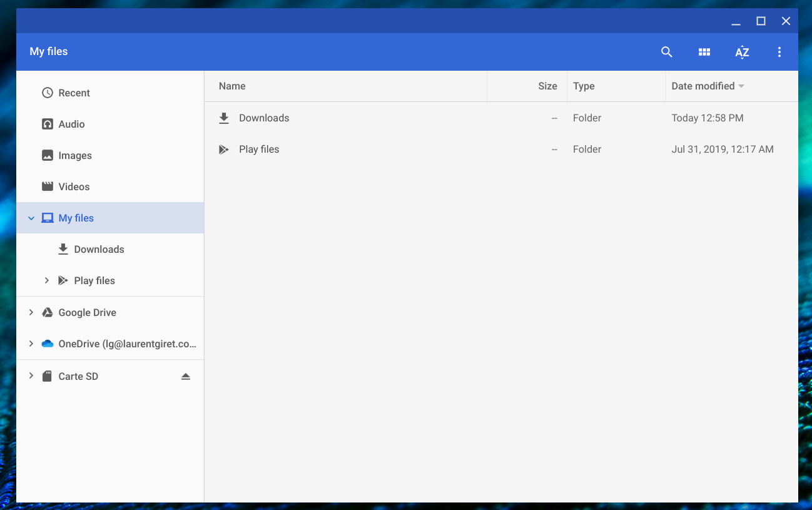Switch to thumbnail grid view
Screen dimensions: 812x510
[x=704, y=52]
